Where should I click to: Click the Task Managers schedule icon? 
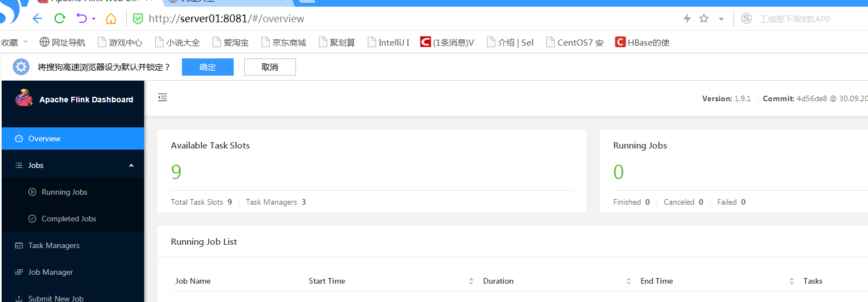[x=18, y=245]
